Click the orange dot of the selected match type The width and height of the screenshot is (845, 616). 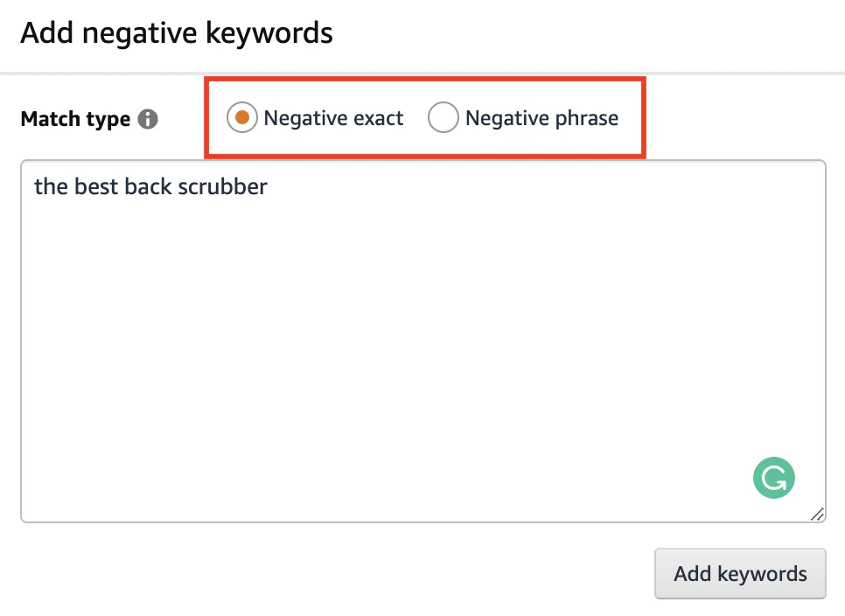[x=242, y=117]
